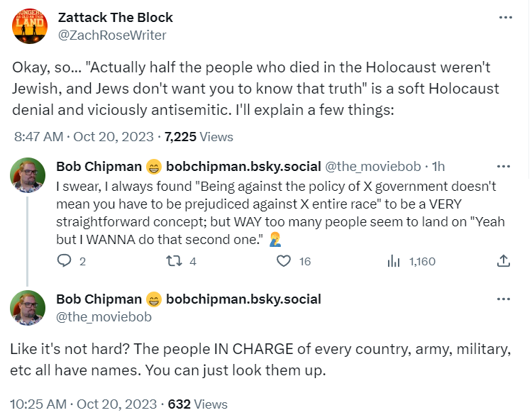The width and height of the screenshot is (532, 420).
Task: Open @the_moviebob handle under bottom tweet name
Action: click(x=104, y=316)
